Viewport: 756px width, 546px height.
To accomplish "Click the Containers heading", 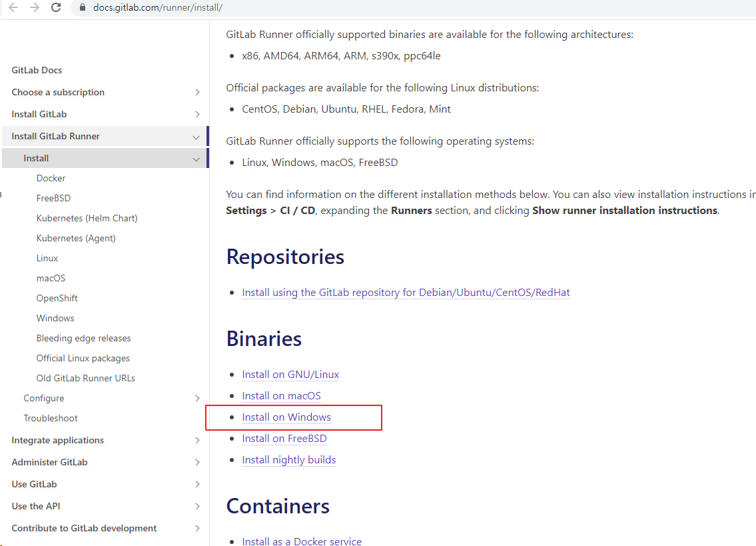I will tap(278, 507).
